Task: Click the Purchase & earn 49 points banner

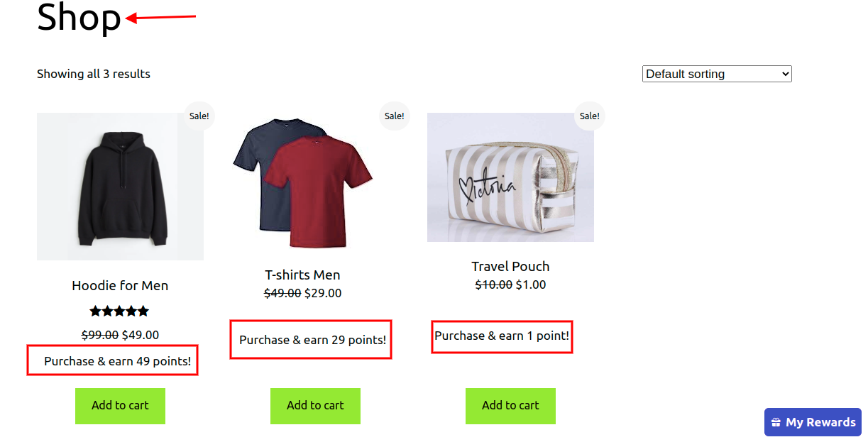Action: click(x=112, y=360)
